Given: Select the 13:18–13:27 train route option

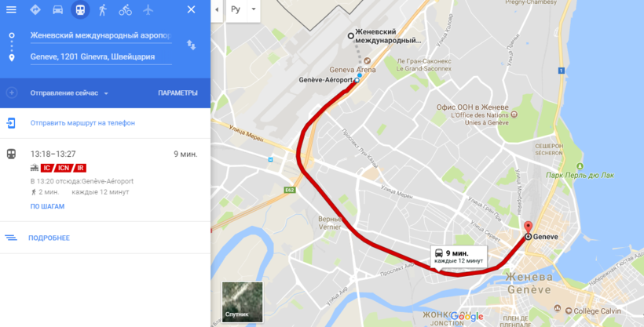Looking at the screenshot, I should tap(105, 180).
